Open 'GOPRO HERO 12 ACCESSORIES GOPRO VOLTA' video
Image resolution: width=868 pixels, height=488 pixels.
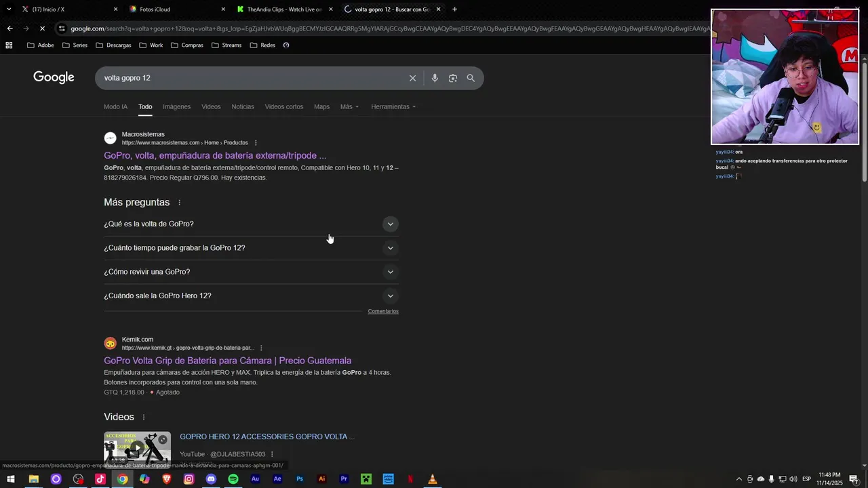pos(267,436)
